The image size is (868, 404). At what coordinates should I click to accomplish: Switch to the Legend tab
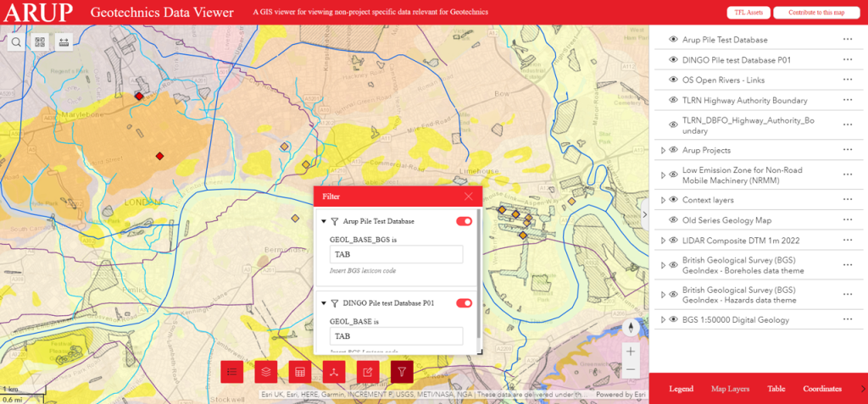click(x=681, y=389)
